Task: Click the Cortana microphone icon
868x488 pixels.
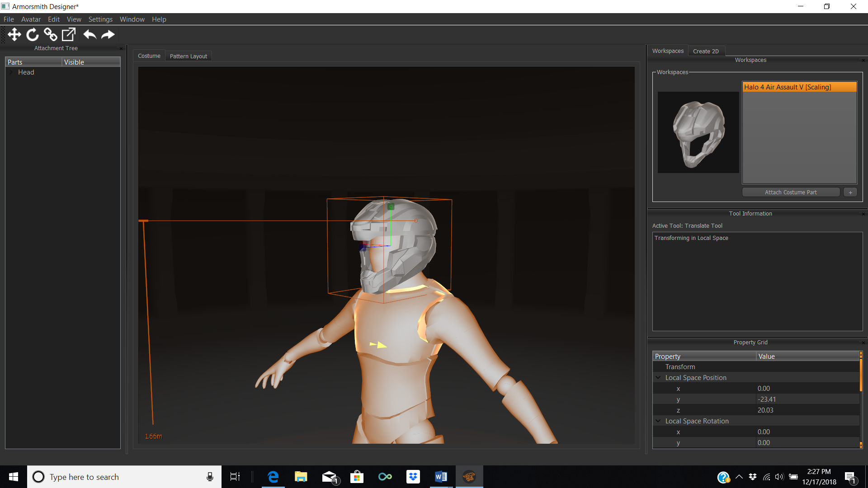Action: click(x=210, y=477)
